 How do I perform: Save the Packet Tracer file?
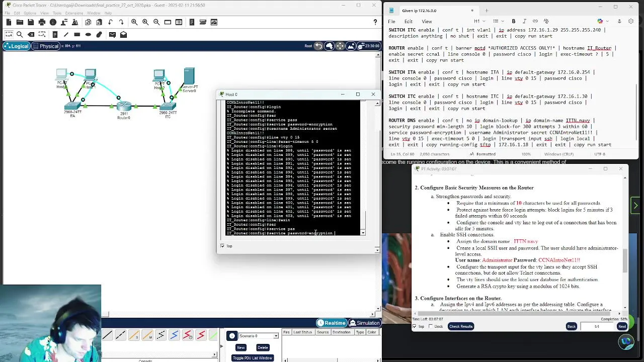click(x=31, y=22)
